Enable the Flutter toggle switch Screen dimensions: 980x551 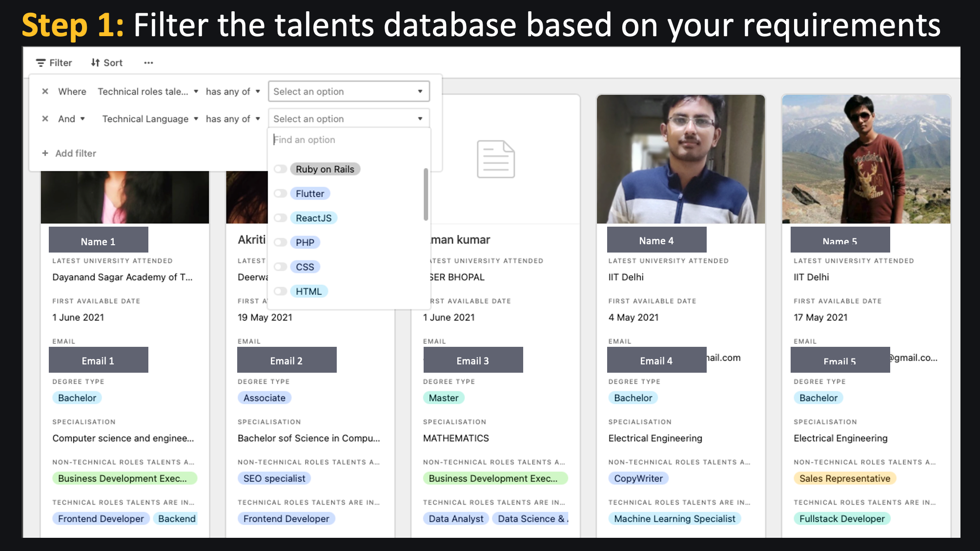click(280, 193)
